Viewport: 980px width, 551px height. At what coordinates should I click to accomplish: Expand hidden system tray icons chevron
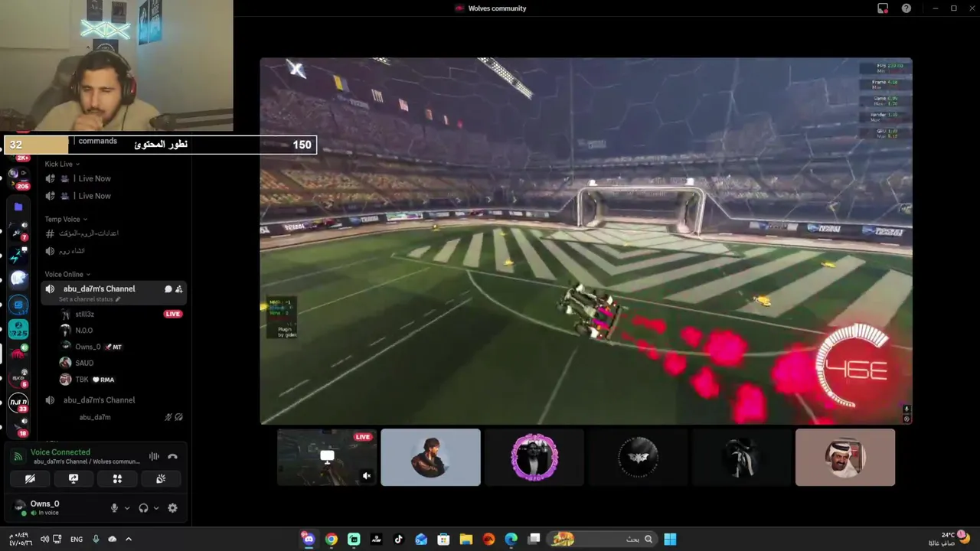(129, 539)
